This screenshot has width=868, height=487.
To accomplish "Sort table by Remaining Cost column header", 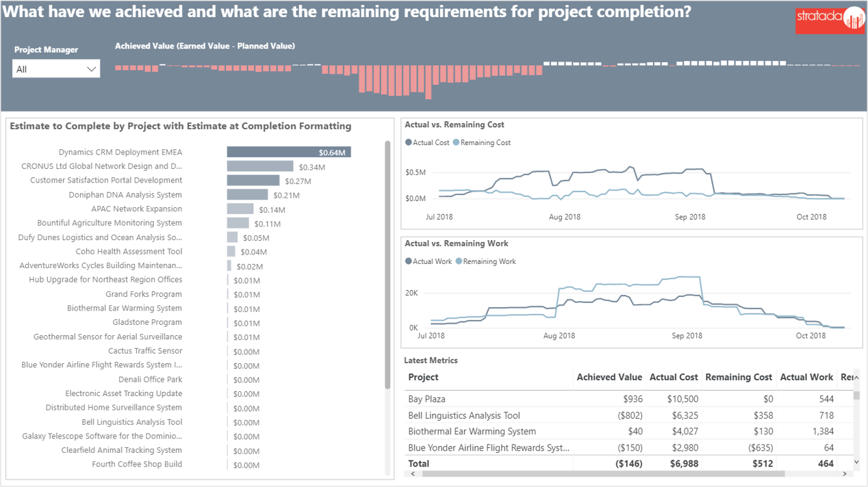I will (739, 377).
